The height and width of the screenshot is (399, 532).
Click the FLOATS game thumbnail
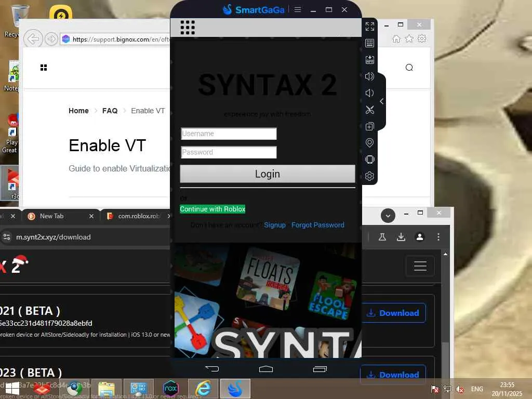(269, 279)
